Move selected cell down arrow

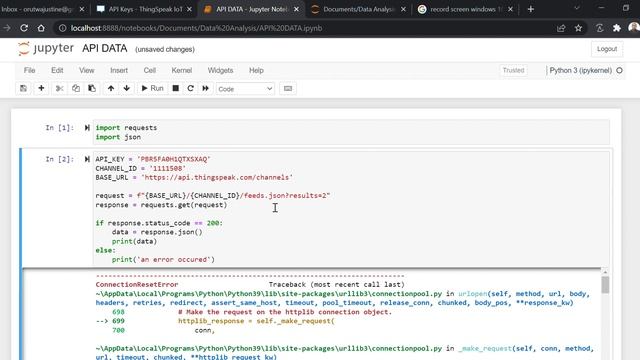click(127, 89)
